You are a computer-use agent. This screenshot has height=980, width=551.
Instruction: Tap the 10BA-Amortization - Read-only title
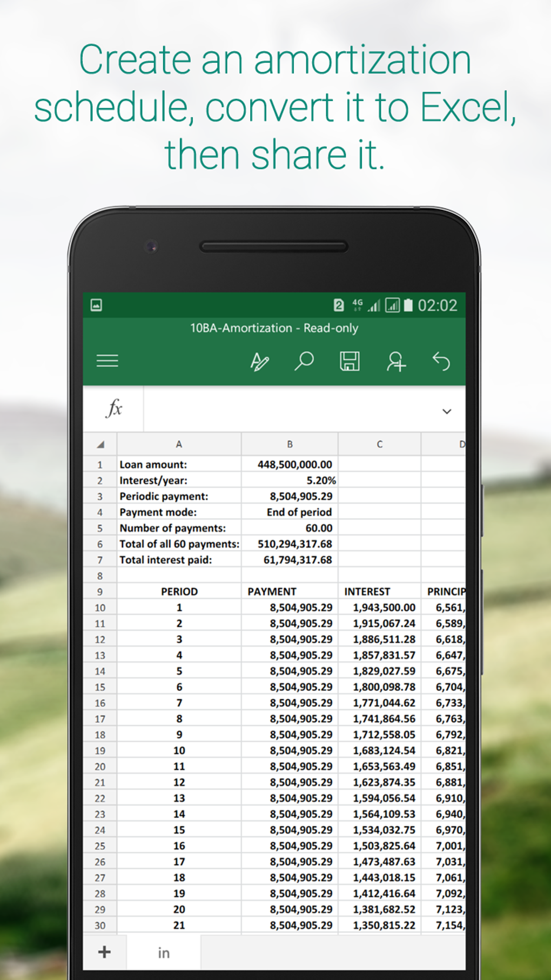coord(274,328)
